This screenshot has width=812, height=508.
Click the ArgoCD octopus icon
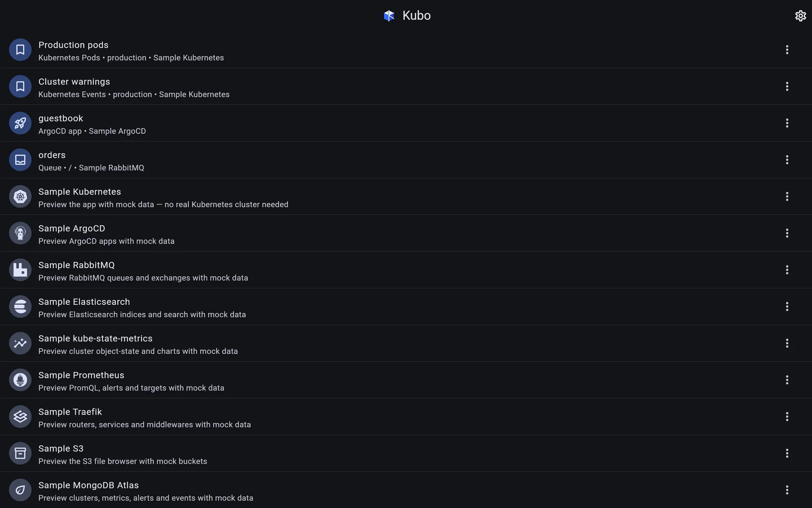20,233
